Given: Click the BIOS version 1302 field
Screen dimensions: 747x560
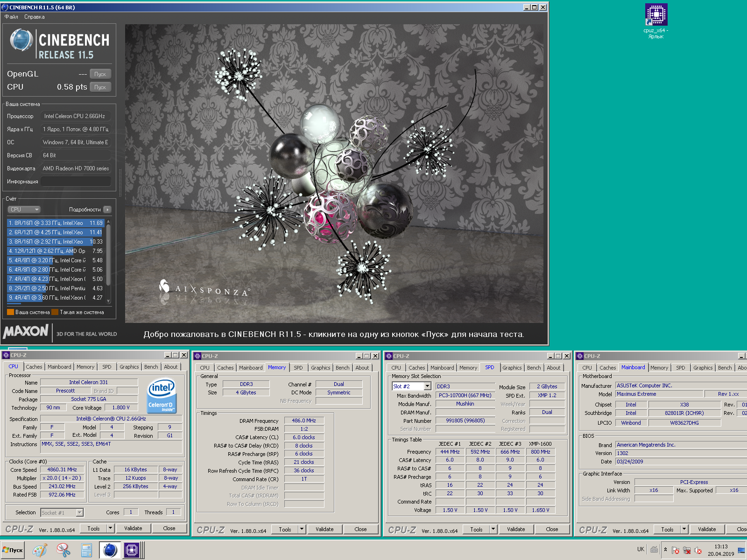Looking at the screenshot, I should 681,453.
